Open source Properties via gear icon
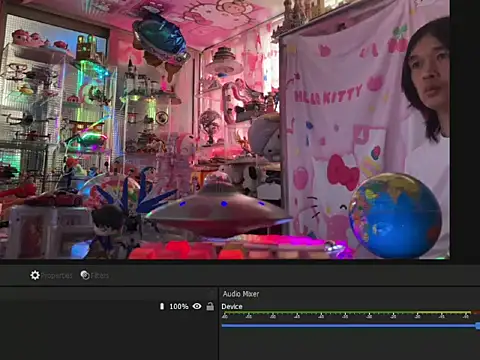Image resolution: width=480 pixels, height=360 pixels. [x=35, y=275]
